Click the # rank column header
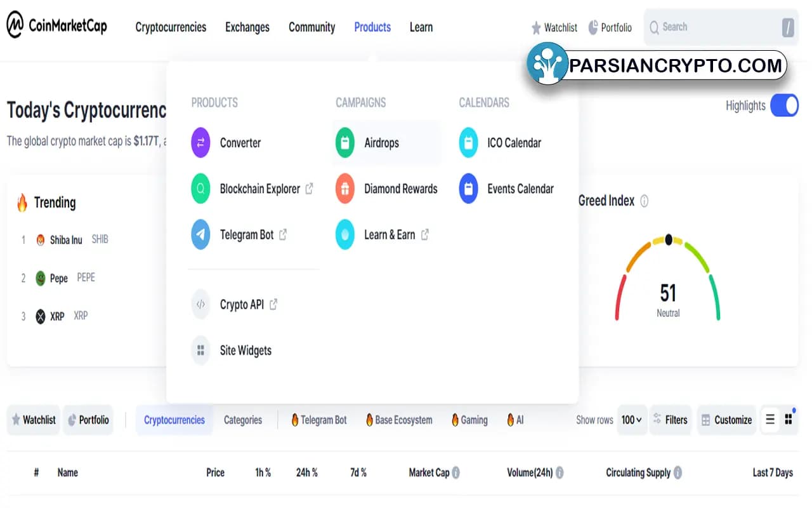Image resolution: width=812 pixels, height=508 pixels. 36,472
